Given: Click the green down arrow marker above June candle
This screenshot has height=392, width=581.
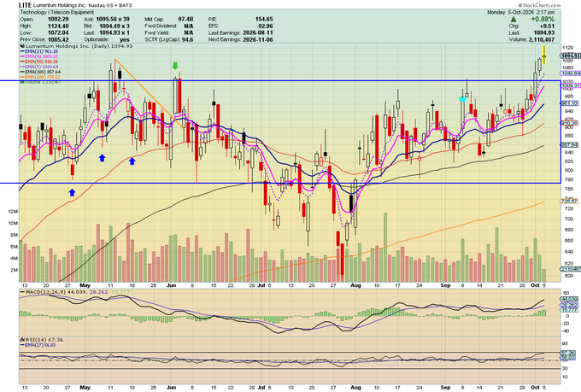Looking at the screenshot, I should 175,66.
